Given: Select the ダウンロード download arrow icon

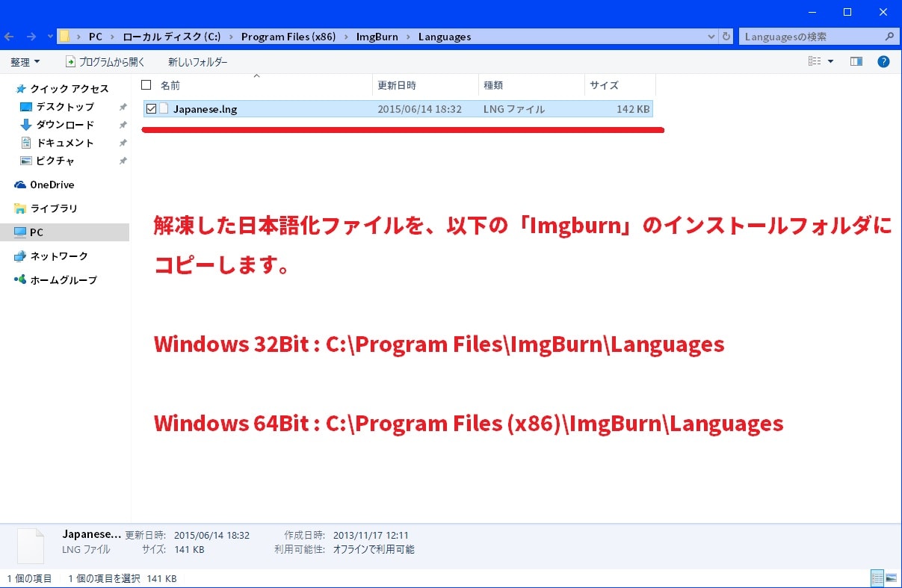Looking at the screenshot, I should (26, 125).
